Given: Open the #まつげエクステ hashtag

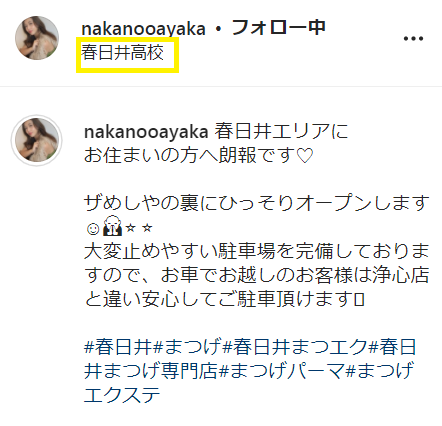Looking at the screenshot, I should pos(248,383).
